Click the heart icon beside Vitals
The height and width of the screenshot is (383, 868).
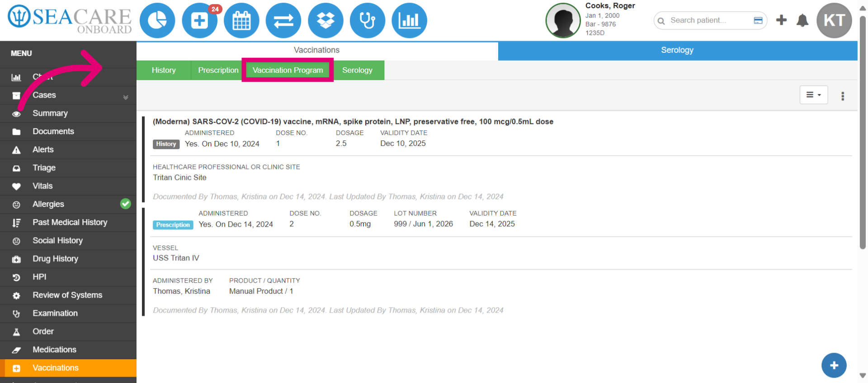click(x=16, y=187)
